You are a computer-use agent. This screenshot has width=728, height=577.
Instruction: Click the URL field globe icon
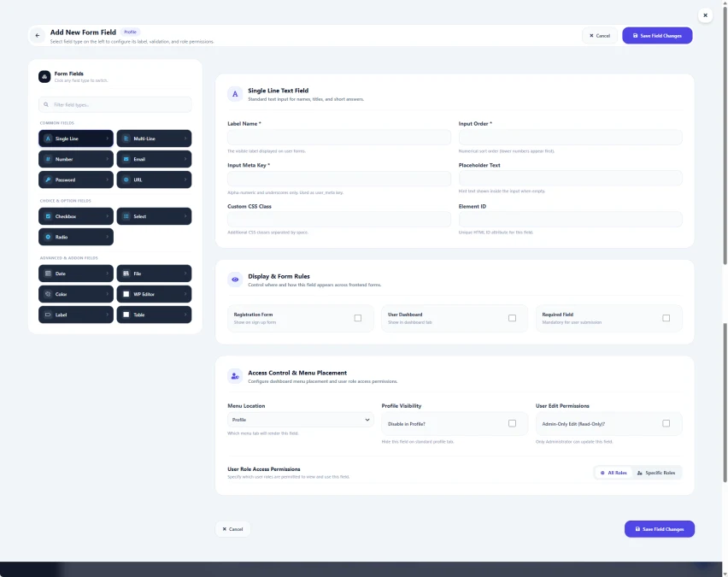126,180
